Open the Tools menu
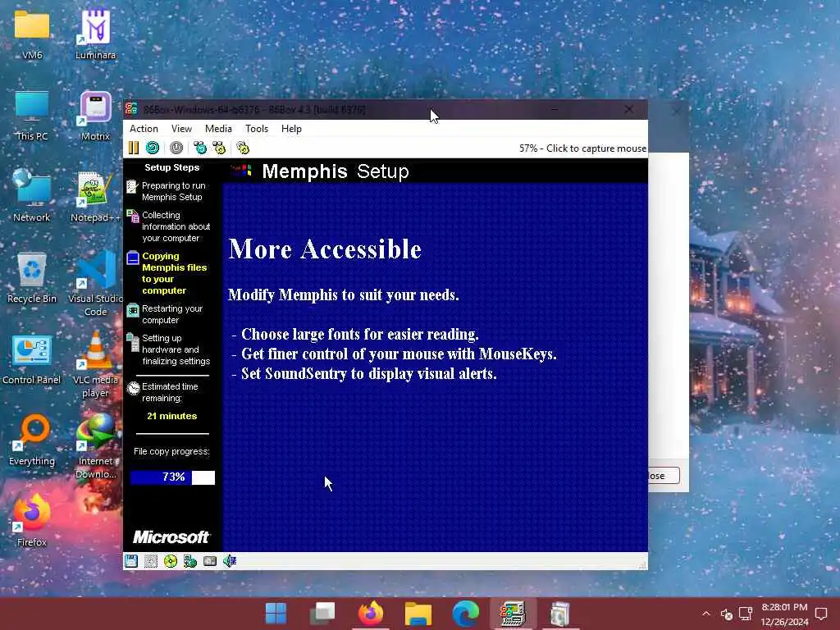840x630 pixels. pos(257,129)
